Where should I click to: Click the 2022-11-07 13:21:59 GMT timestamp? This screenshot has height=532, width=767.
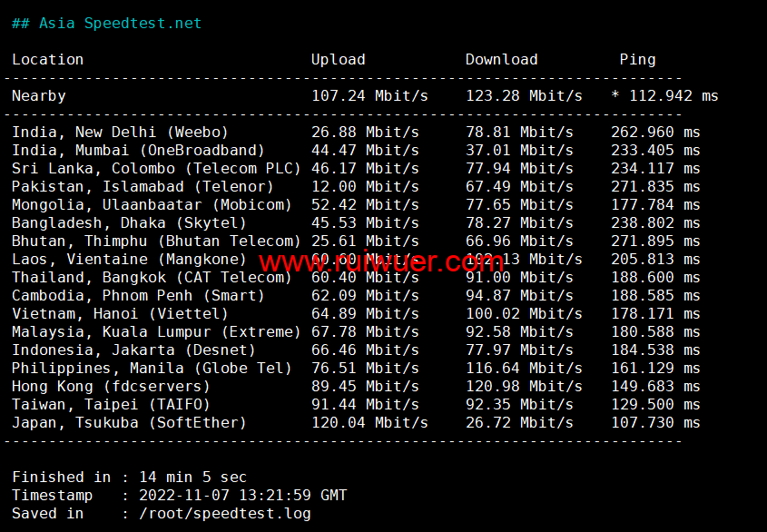point(242,496)
